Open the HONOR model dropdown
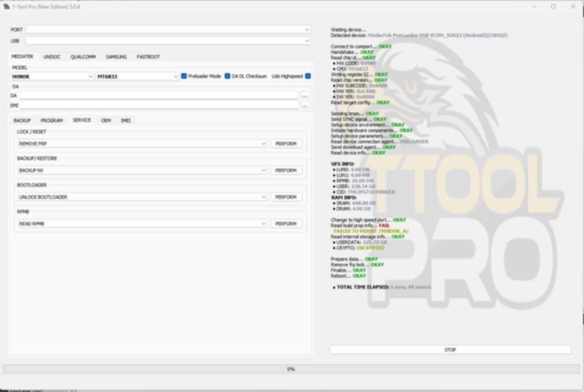 [x=52, y=76]
